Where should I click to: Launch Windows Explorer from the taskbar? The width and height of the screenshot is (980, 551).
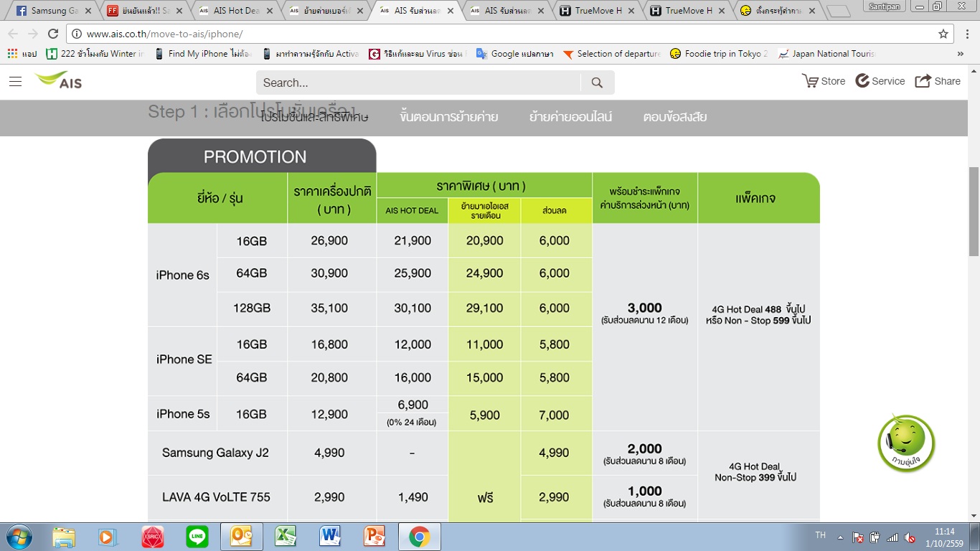[64, 537]
